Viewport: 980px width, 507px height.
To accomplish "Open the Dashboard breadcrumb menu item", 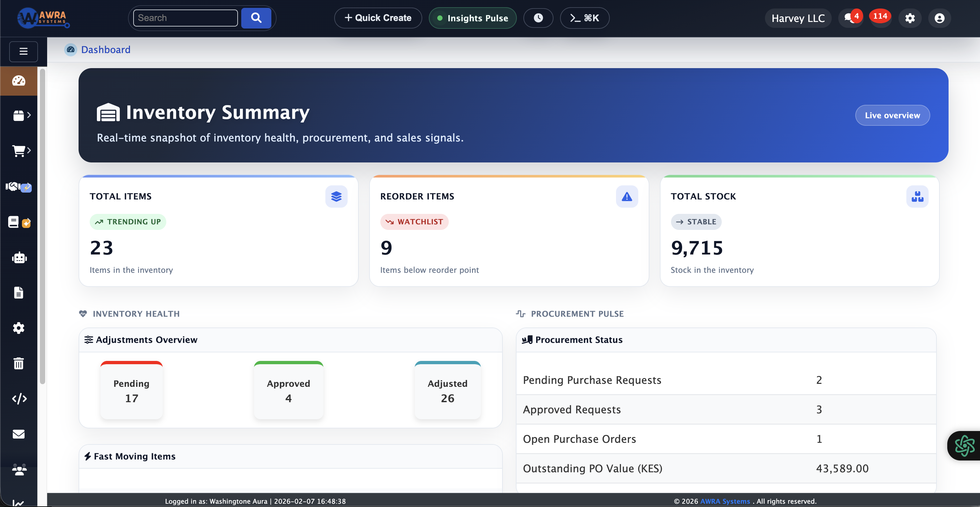I will (106, 49).
